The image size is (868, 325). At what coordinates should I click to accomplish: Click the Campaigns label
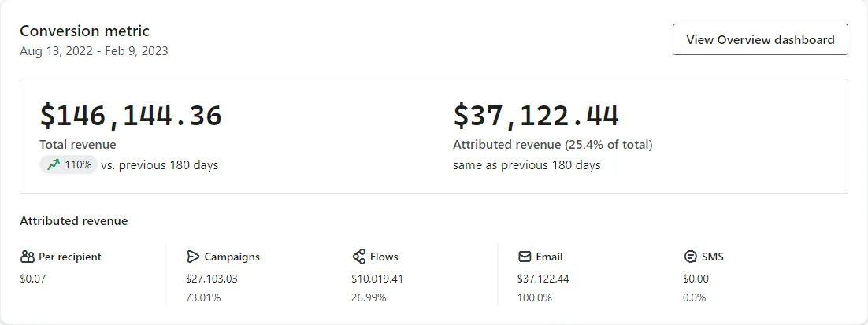click(232, 257)
